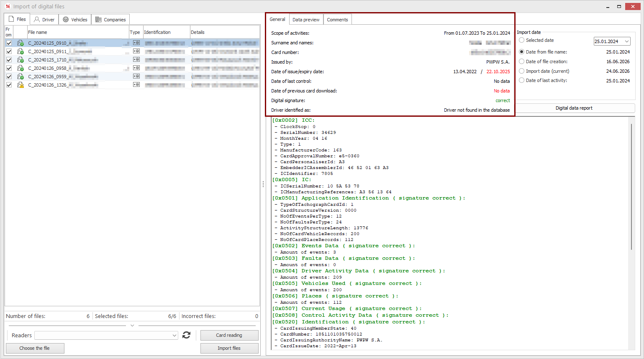Open the General tab
The height and width of the screenshot is (359, 644).
click(277, 19)
